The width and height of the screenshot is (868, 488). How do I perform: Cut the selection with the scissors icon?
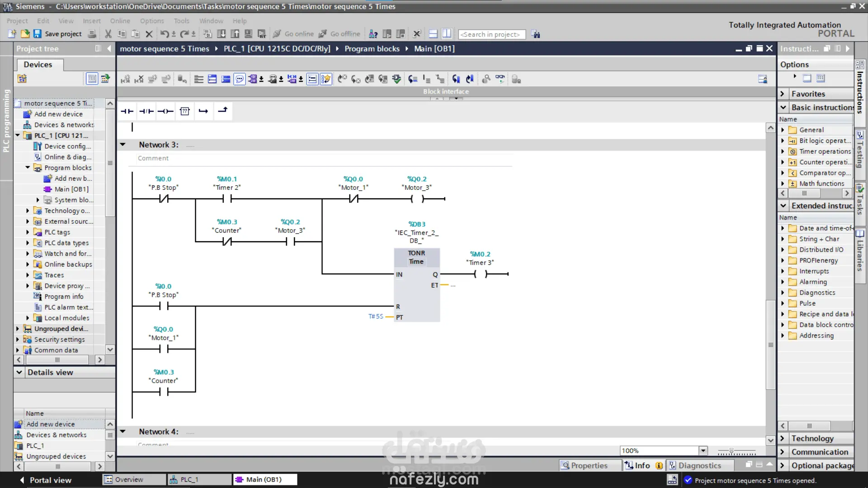point(108,34)
